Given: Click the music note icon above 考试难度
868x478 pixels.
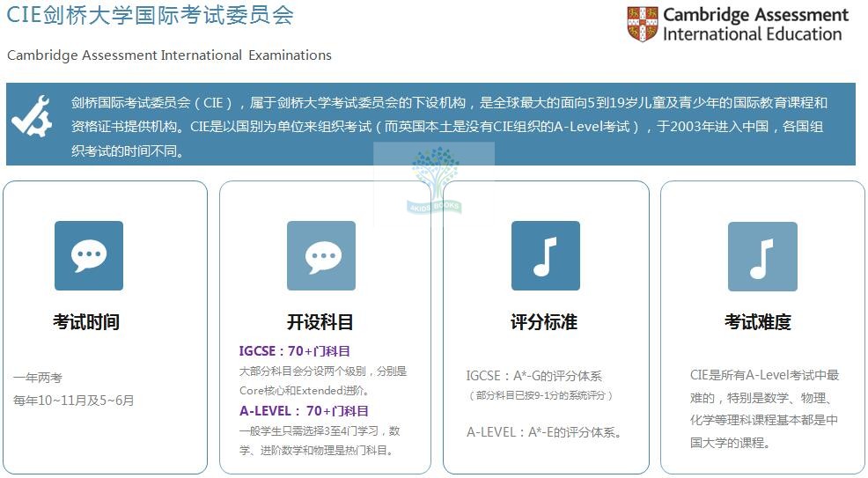Looking at the screenshot, I should 762,256.
